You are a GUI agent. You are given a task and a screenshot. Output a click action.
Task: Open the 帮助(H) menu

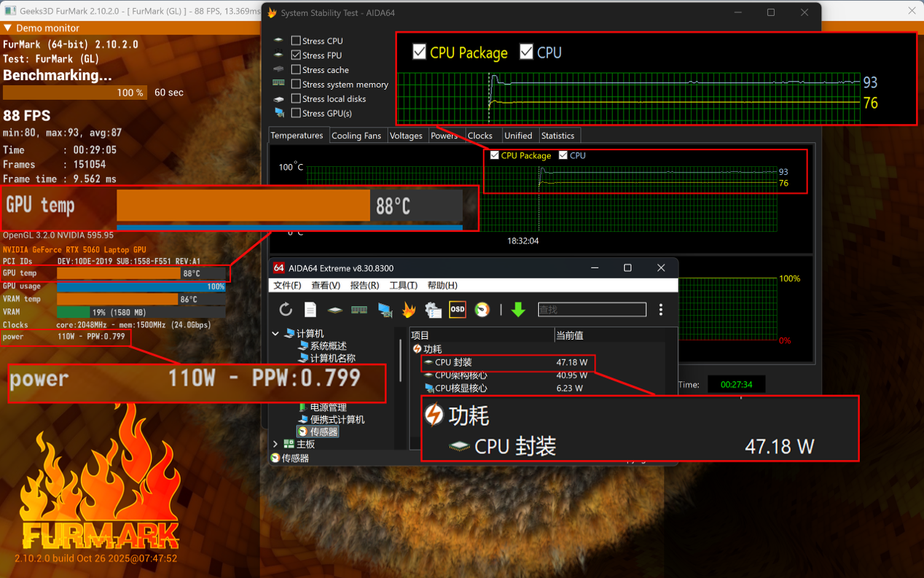point(442,285)
